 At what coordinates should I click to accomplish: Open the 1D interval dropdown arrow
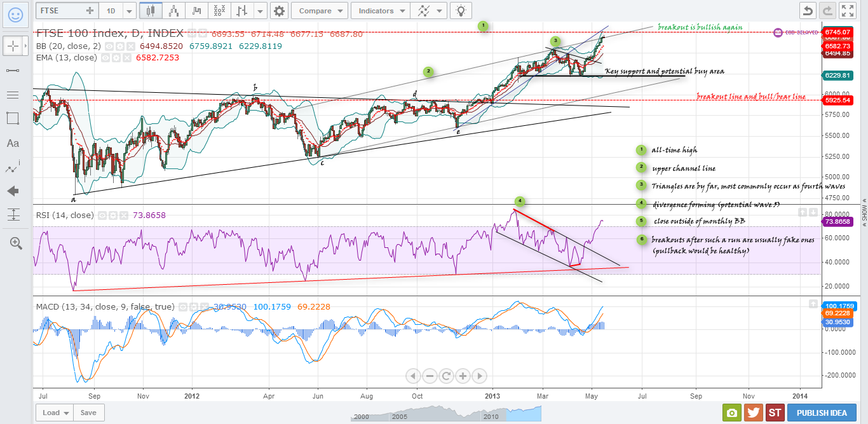click(x=130, y=11)
